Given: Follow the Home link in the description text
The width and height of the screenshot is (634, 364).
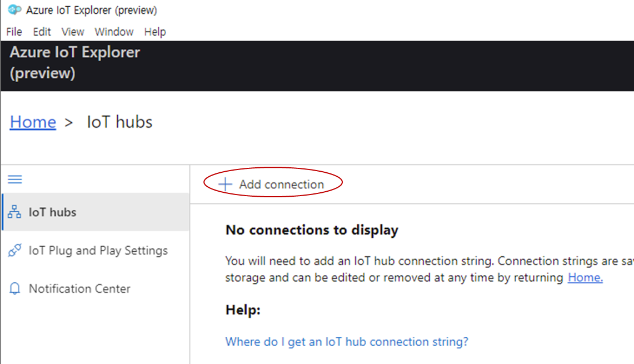Looking at the screenshot, I should [585, 278].
